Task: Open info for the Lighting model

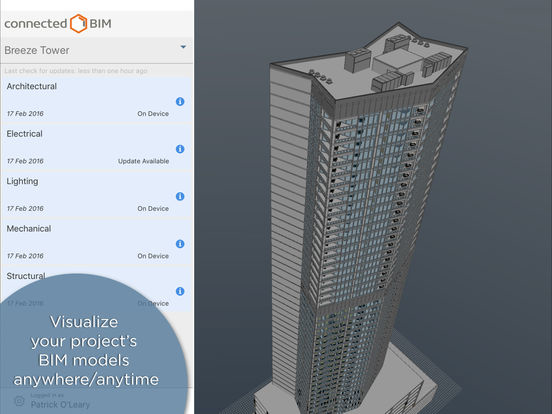Action: pyautogui.click(x=180, y=196)
